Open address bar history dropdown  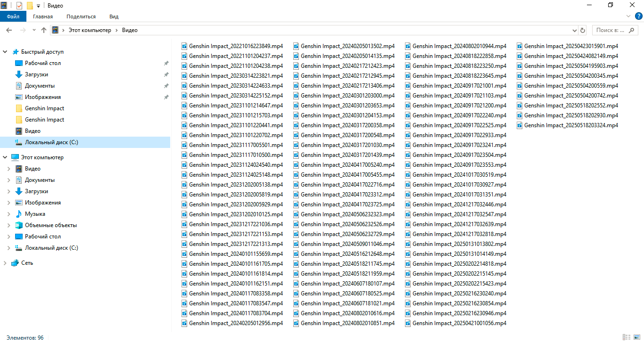coord(574,30)
